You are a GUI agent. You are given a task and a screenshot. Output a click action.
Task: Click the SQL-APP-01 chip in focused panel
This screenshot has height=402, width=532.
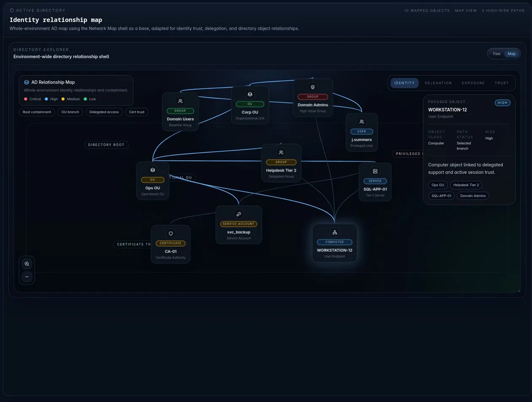point(441,196)
